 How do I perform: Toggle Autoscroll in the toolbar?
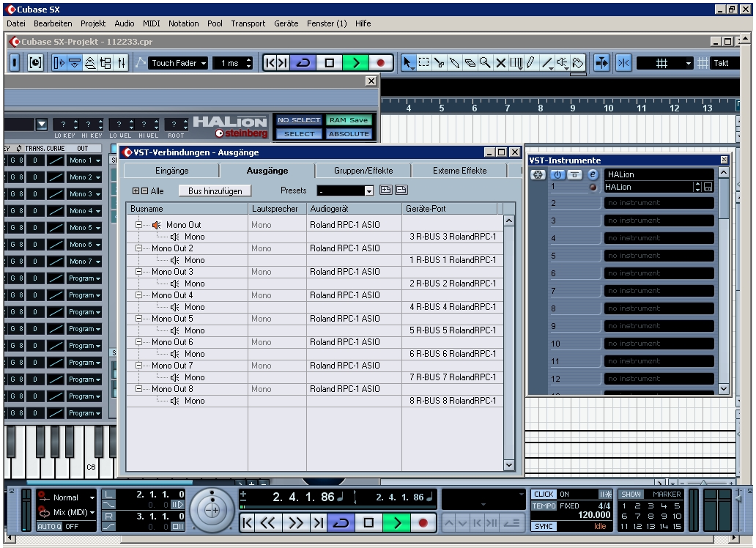click(601, 63)
